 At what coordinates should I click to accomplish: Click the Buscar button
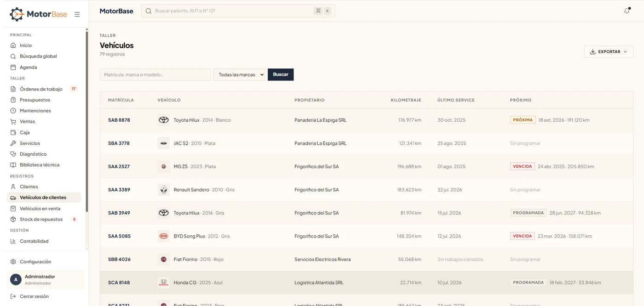(281, 74)
